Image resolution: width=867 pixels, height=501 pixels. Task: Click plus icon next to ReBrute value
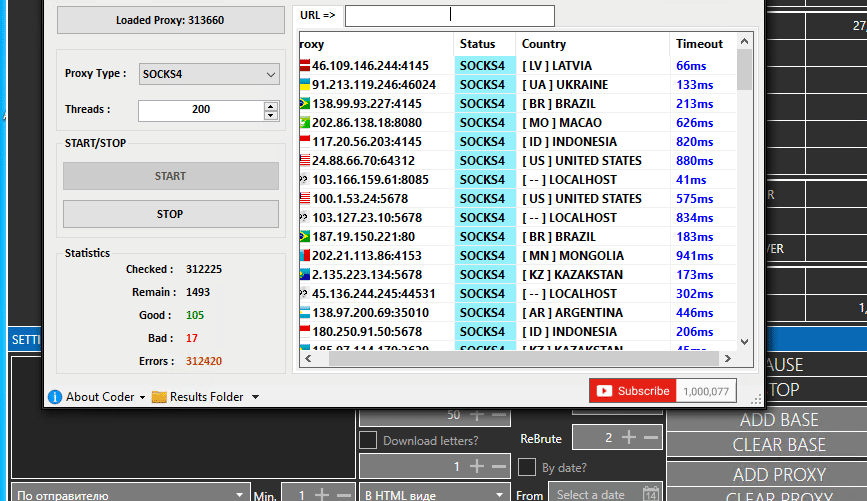click(628, 438)
